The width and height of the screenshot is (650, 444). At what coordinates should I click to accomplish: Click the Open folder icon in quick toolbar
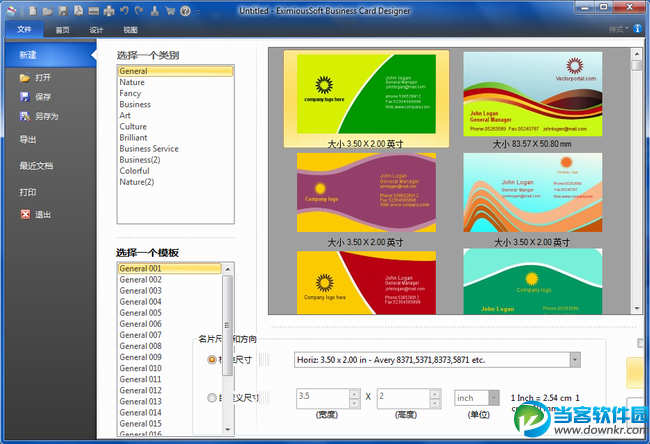click(48, 10)
